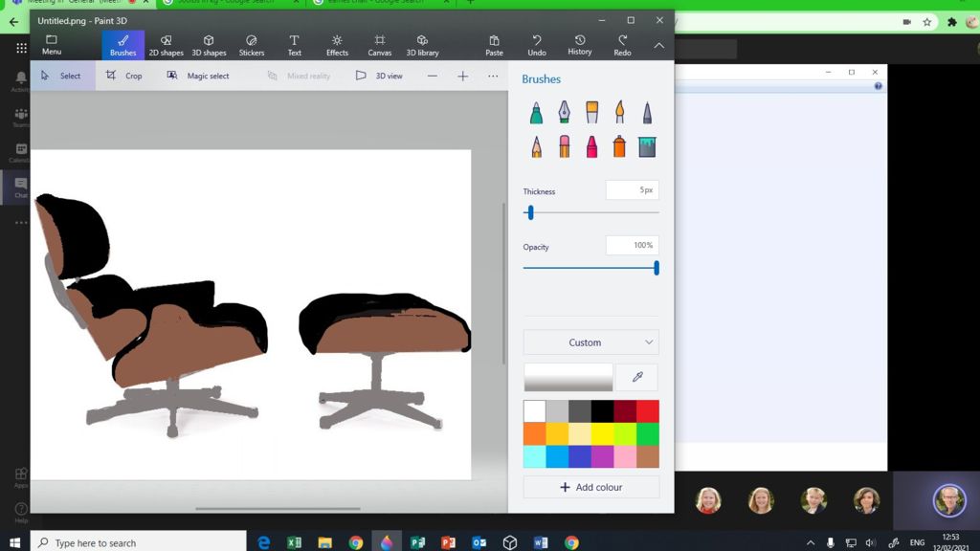Choose the Crop tool
This screenshot has width=980, height=551.
click(123, 76)
